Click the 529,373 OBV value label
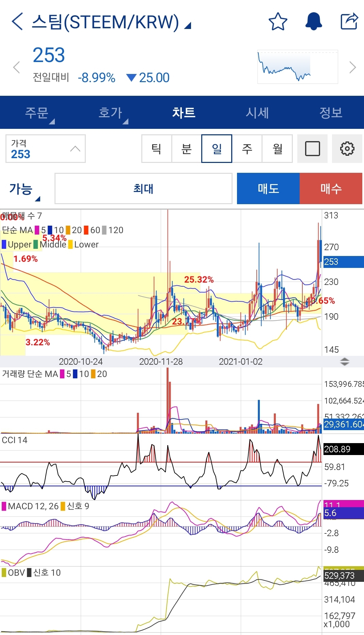The height and width of the screenshot is (635, 364). (343, 576)
